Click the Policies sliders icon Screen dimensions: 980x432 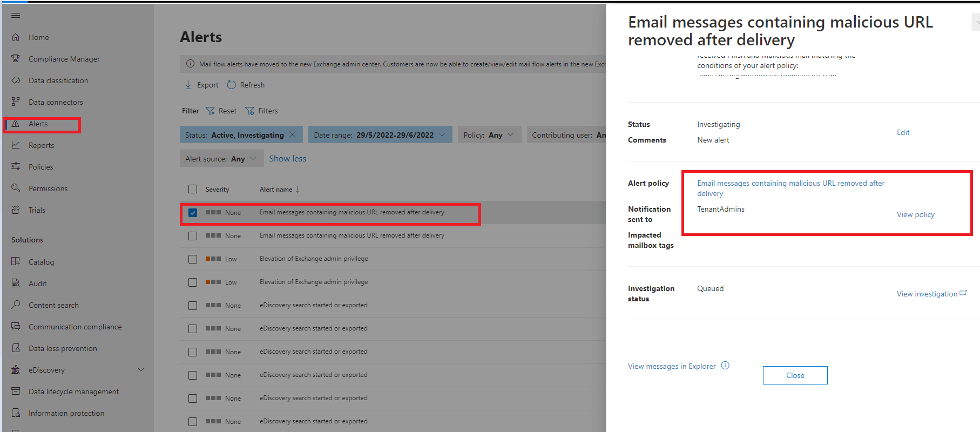16,167
